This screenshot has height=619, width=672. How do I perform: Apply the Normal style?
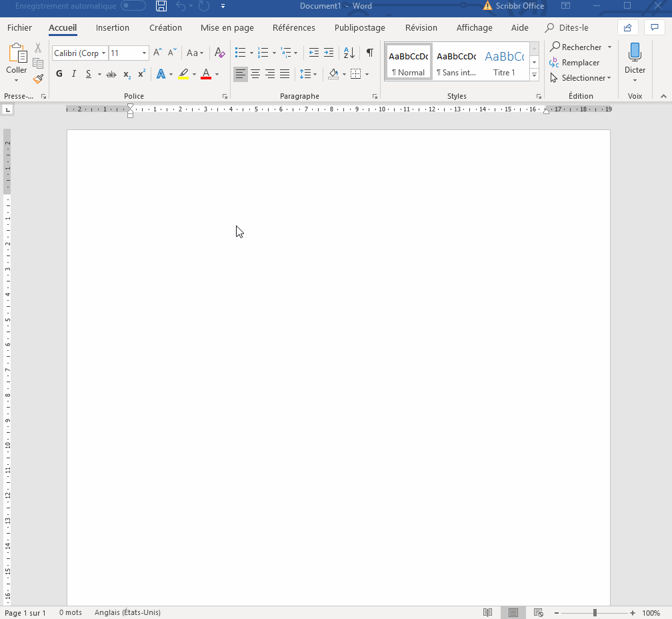pos(409,63)
